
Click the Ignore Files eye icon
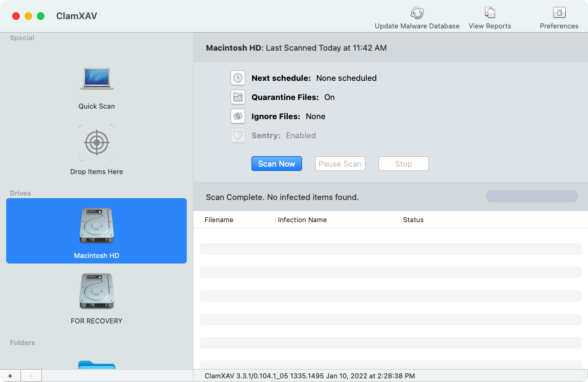(238, 117)
